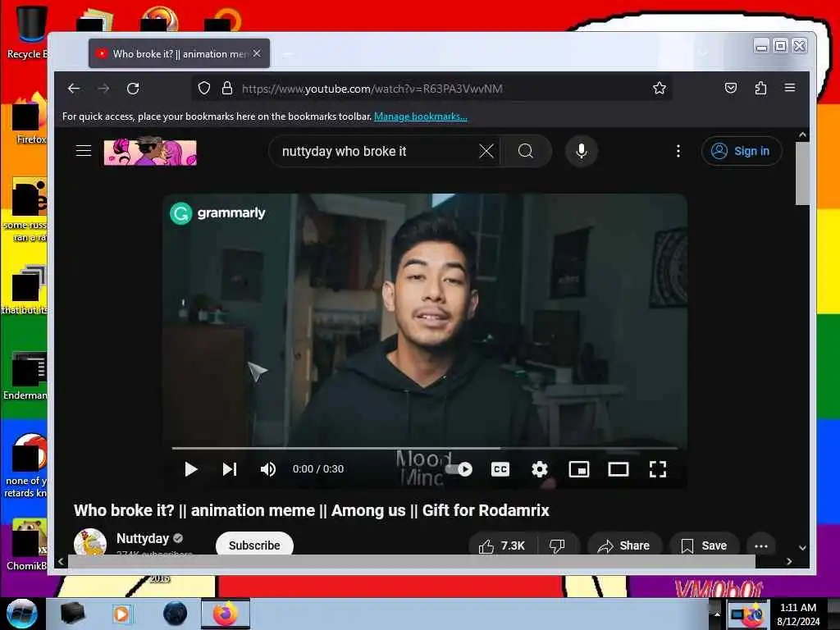Screen dimensions: 840x630
Task: Click the grammarly ad logo
Action: pos(217,213)
